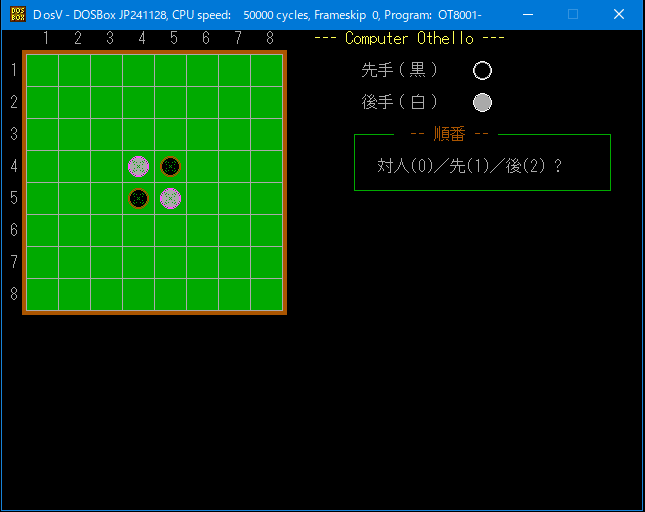Click the row 1 label number
Image resolution: width=645 pixels, height=512 pixels.
[x=13, y=70]
